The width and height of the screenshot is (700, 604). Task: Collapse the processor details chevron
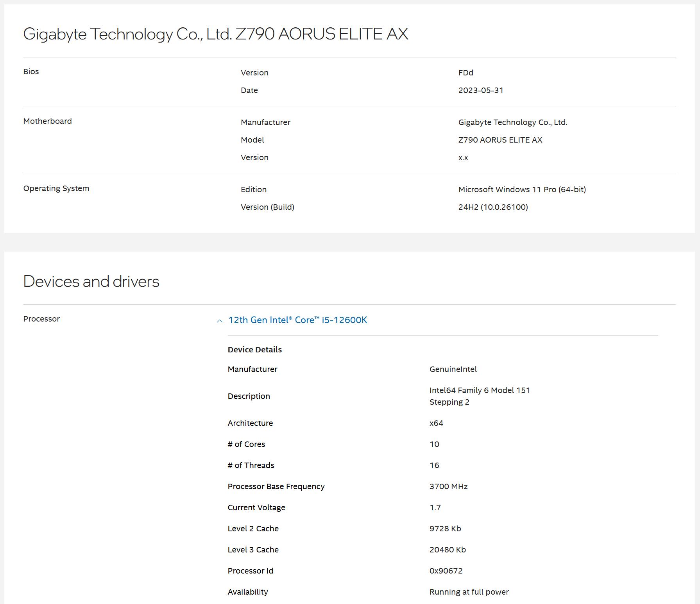pos(220,321)
